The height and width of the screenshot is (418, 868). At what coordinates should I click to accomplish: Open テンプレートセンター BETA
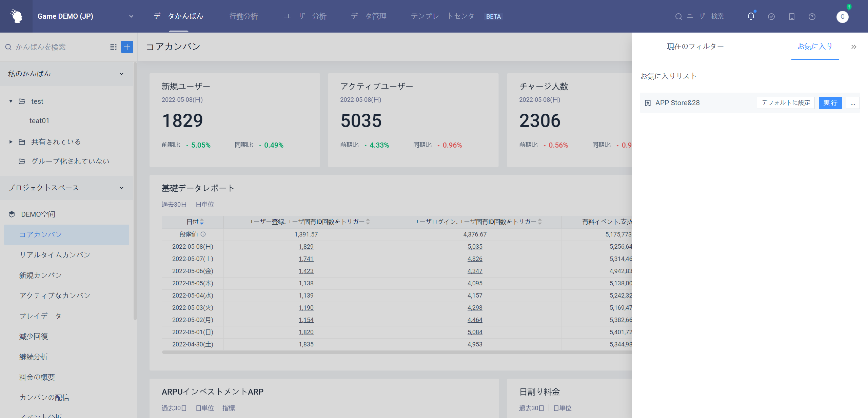click(456, 16)
